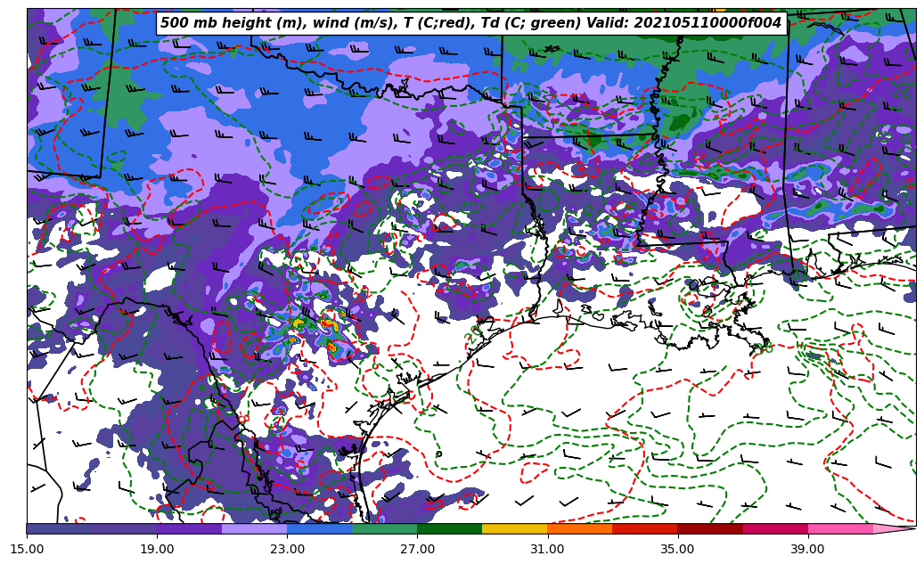Click the crimson colorbar segment left of 39.00

pos(775,528)
